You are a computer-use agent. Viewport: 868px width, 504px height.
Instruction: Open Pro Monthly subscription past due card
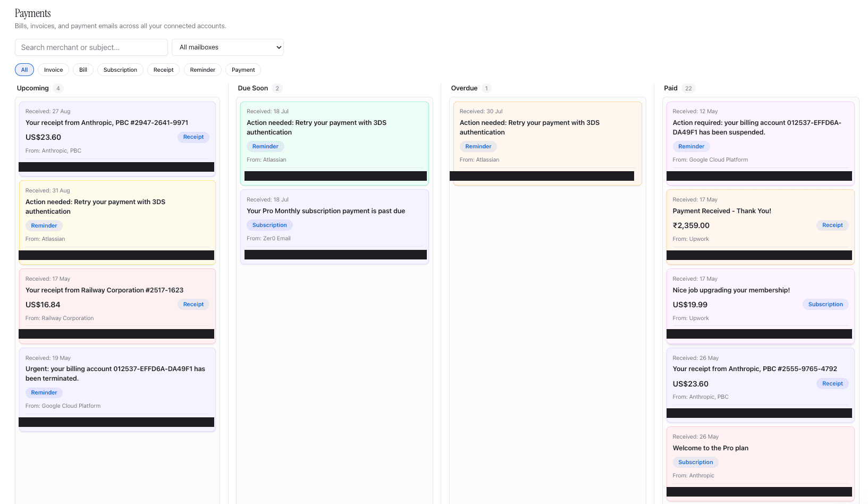click(x=334, y=226)
